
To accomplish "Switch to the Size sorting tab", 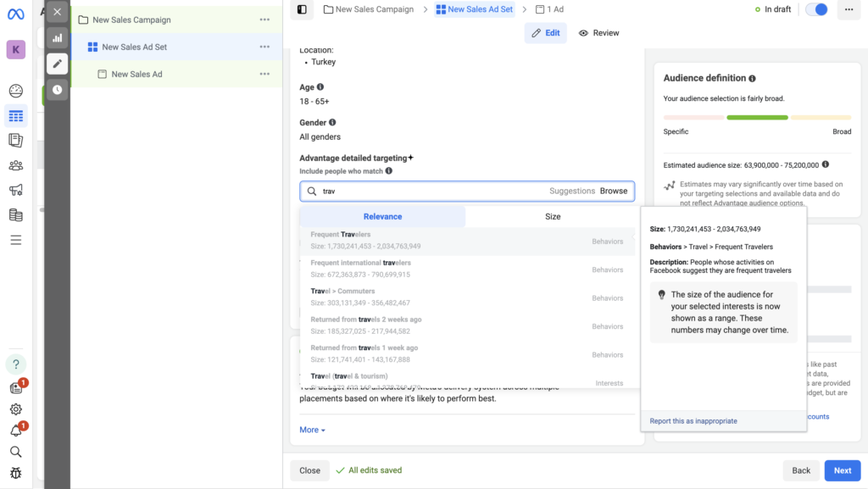I will [x=553, y=217].
